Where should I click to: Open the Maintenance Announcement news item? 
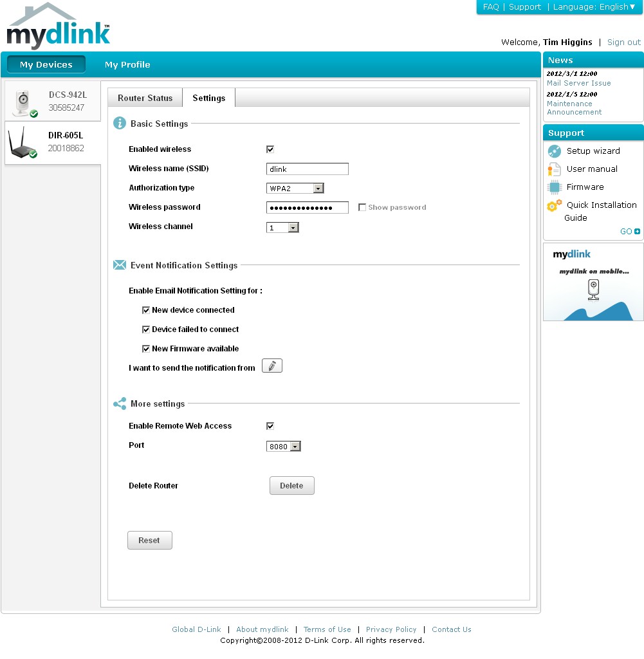574,107
